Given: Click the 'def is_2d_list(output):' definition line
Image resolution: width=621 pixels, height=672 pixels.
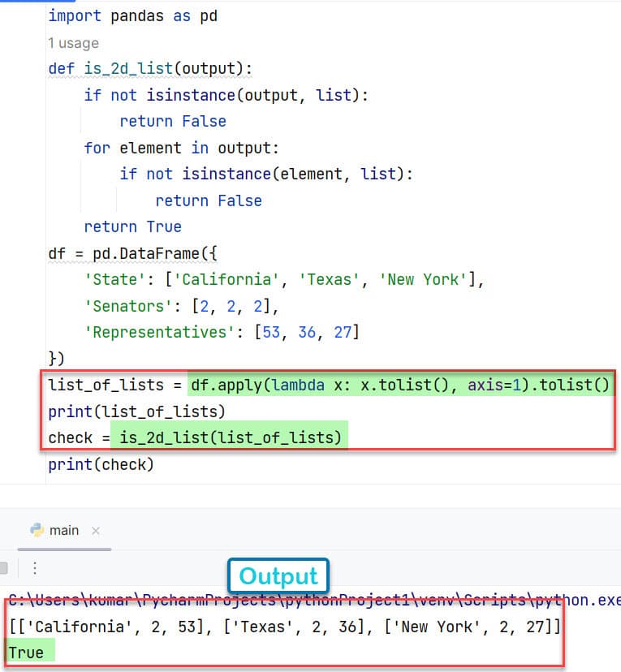Looking at the screenshot, I should tap(150, 68).
